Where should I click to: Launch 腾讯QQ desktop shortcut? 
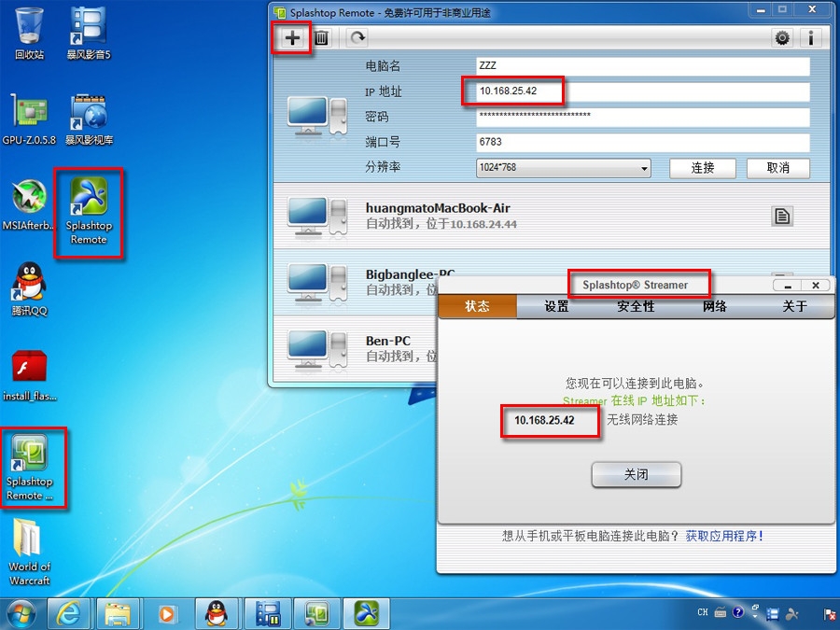click(x=30, y=289)
